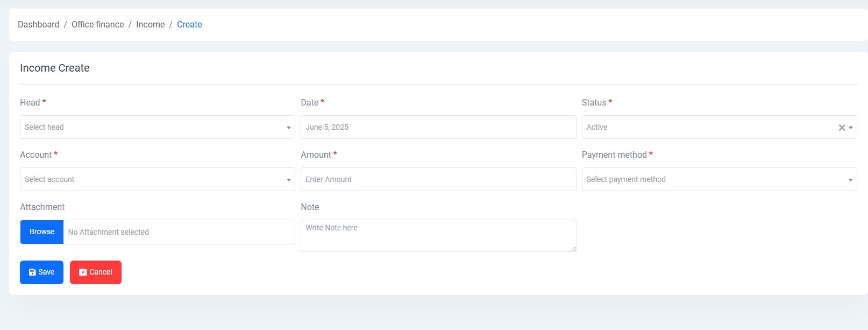The image size is (868, 330).
Task: Navigate to Office finance breadcrumb
Action: (98, 25)
